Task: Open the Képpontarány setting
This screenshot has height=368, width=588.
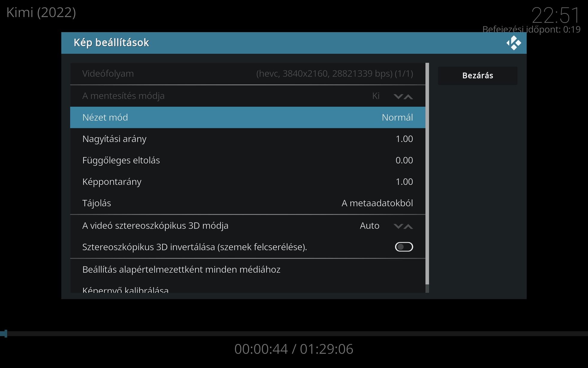Action: [247, 182]
